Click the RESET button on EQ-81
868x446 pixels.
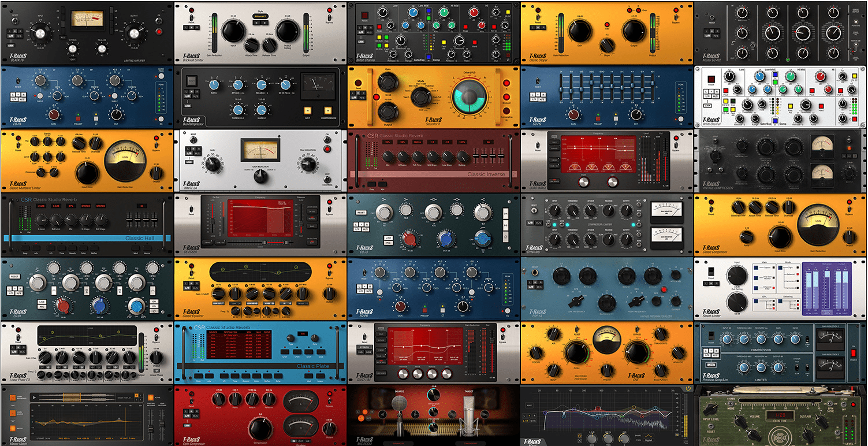pyautogui.click(x=15, y=277)
